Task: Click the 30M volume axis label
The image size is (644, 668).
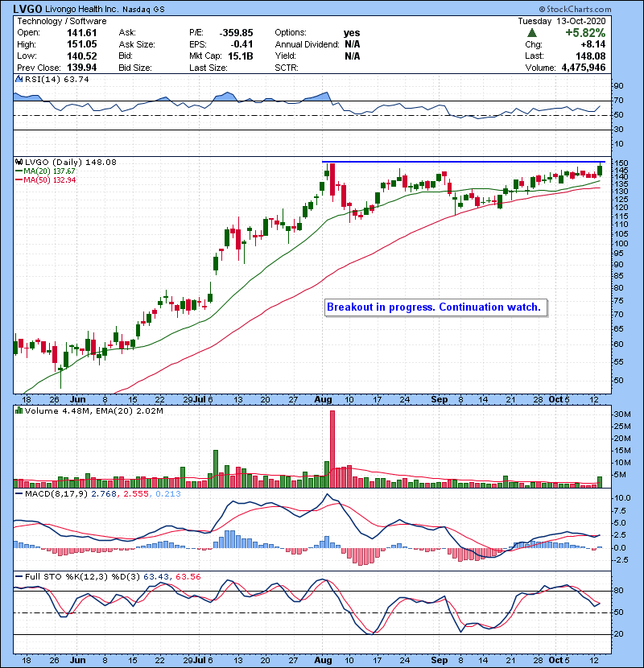Action: 621,414
